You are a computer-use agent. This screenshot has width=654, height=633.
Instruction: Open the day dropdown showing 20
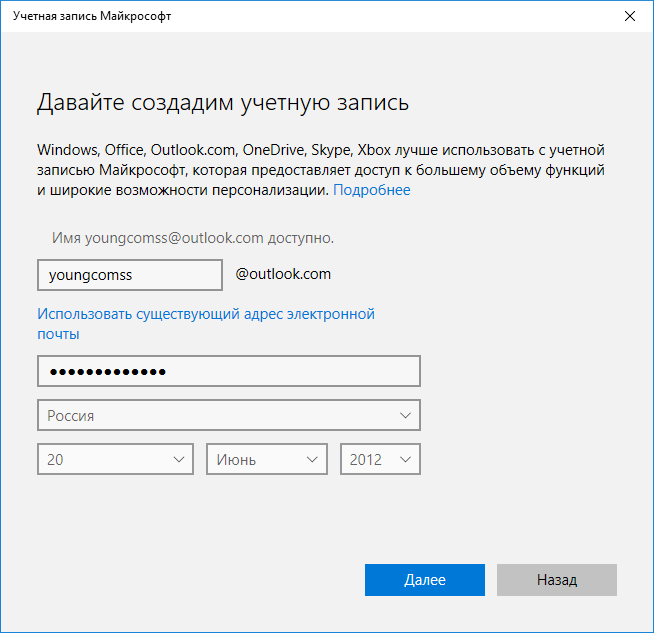[116, 460]
